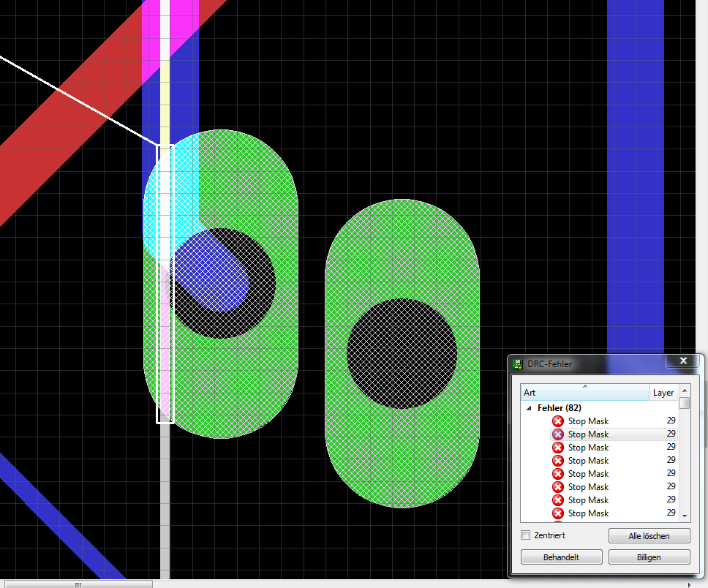Close the DRC-Fehler dialog
708x588 pixels.
pos(683,361)
